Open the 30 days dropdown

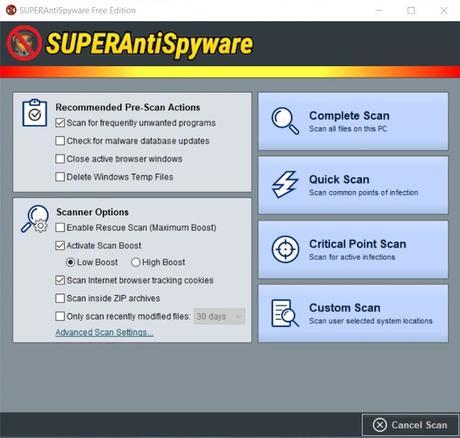(x=219, y=316)
